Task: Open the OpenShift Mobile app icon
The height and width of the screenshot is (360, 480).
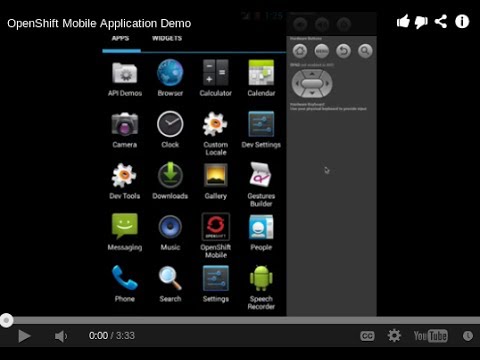Action: click(216, 227)
